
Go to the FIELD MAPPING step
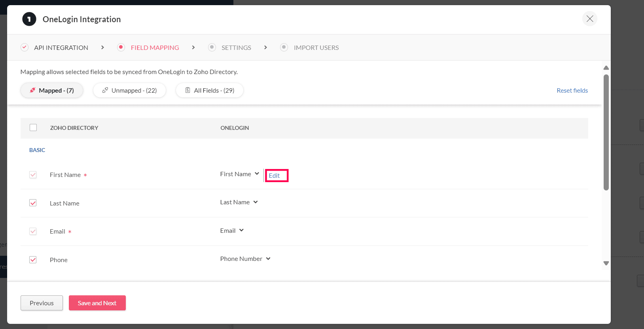[x=155, y=48]
